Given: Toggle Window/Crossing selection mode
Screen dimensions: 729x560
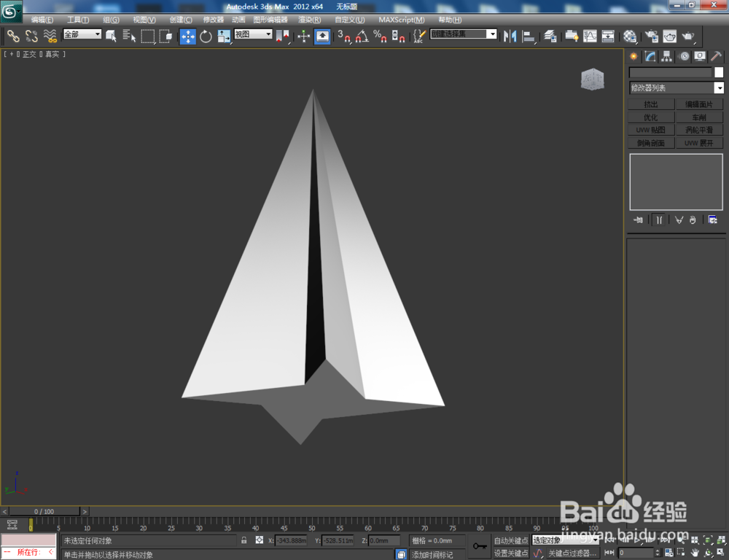Looking at the screenshot, I should (x=165, y=36).
